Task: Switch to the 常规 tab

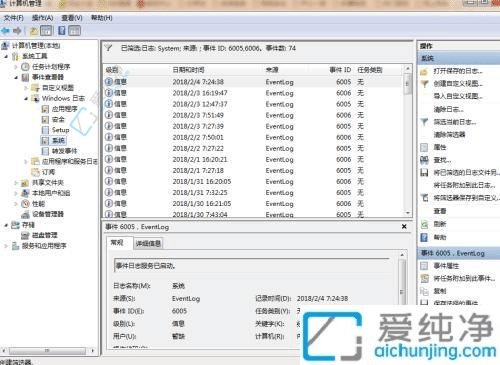Action: pos(117,243)
